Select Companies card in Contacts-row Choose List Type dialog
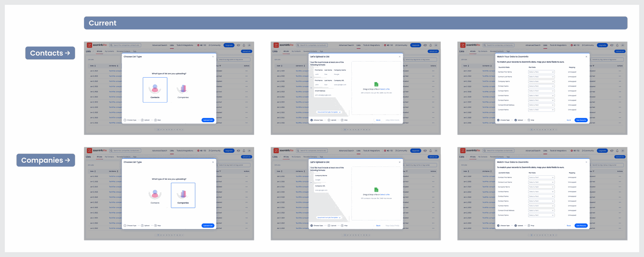Viewport: 644px width, 257px height. click(x=183, y=90)
